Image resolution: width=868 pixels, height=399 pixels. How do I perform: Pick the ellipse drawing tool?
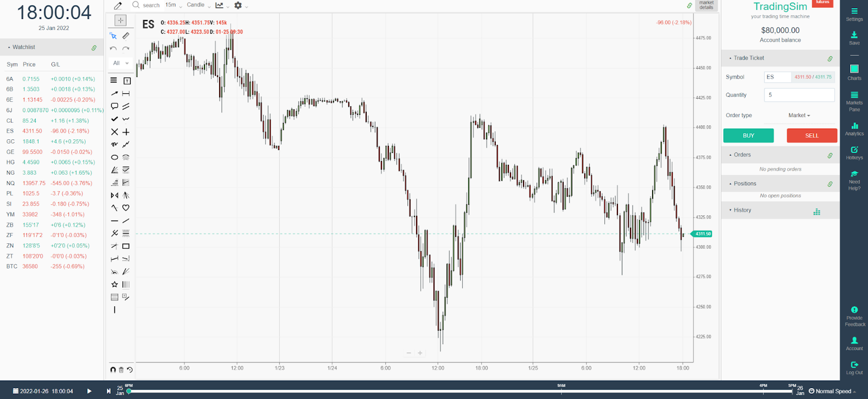114,157
